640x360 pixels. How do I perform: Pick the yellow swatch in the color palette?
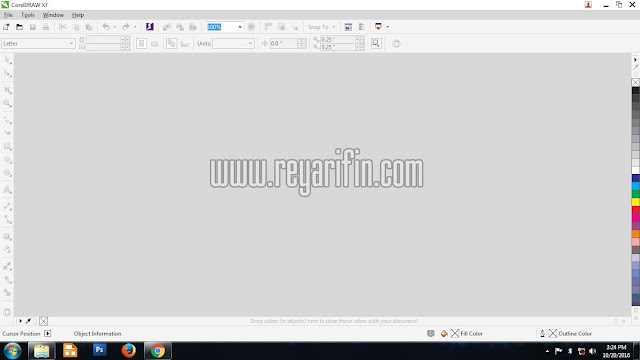pos(636,202)
